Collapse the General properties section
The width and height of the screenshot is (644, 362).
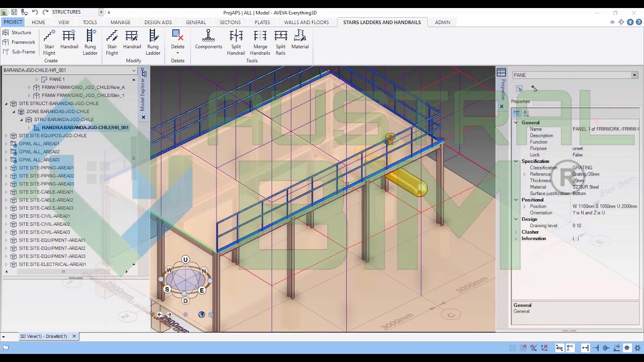[x=516, y=123]
